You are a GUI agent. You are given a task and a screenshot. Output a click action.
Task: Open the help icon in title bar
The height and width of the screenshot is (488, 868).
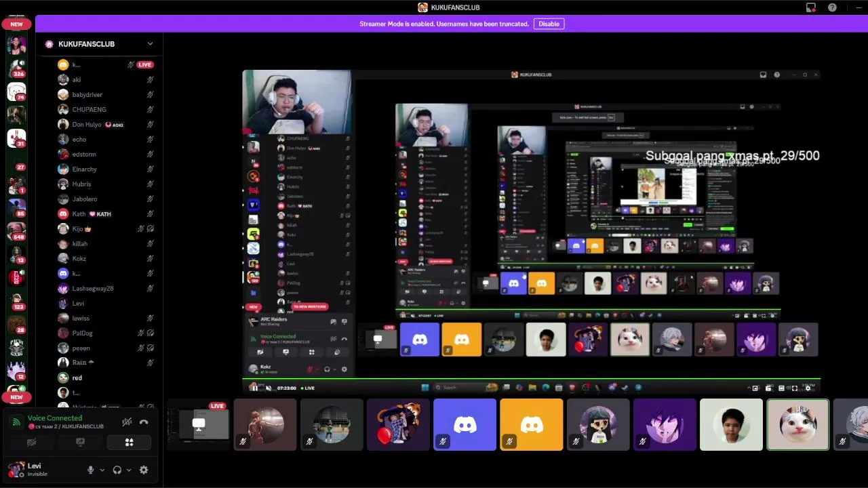(x=832, y=7)
